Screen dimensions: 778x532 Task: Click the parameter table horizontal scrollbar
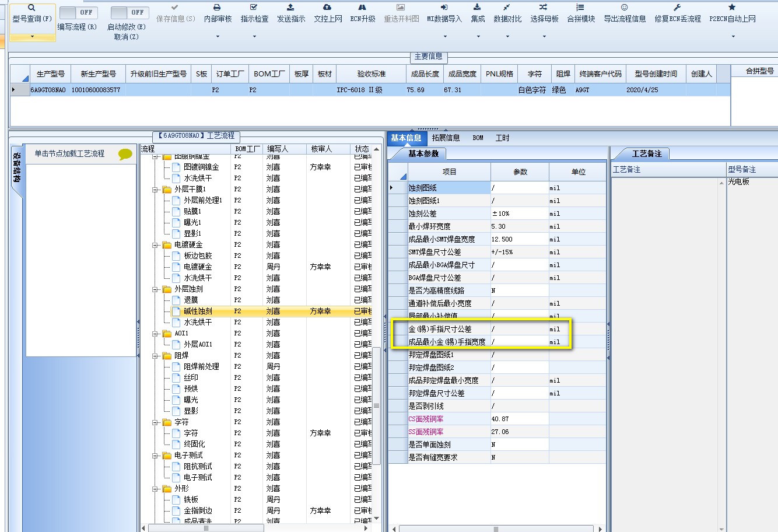(x=496, y=529)
